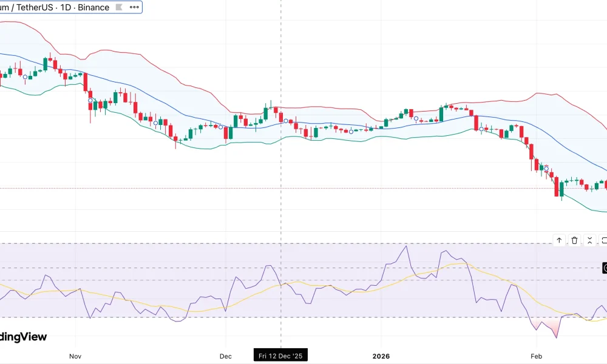The height and width of the screenshot is (364, 607).
Task: Click the "Fri 12 Dec '25" date tag
Action: click(x=280, y=355)
